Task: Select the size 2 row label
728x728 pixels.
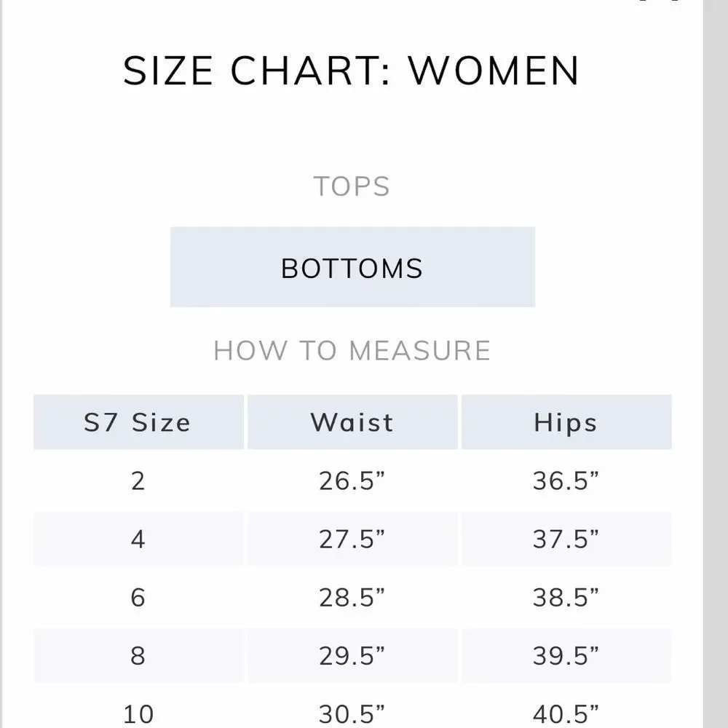Action: [x=138, y=480]
